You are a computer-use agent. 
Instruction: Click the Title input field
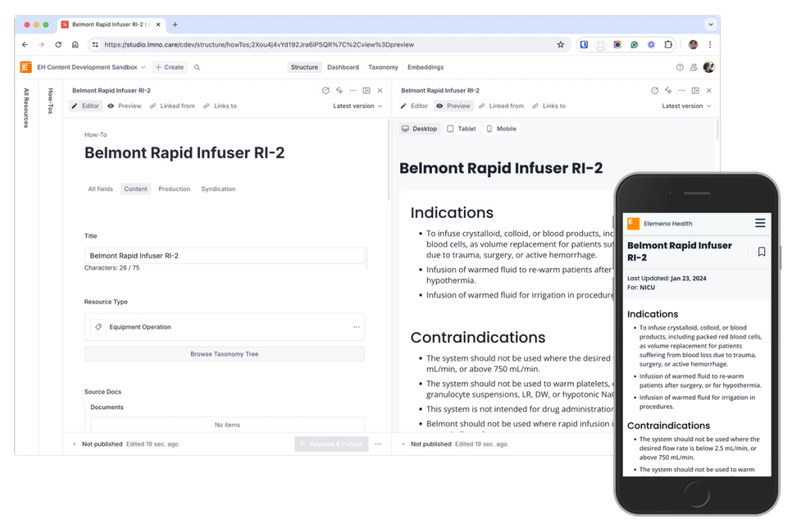pyautogui.click(x=224, y=256)
